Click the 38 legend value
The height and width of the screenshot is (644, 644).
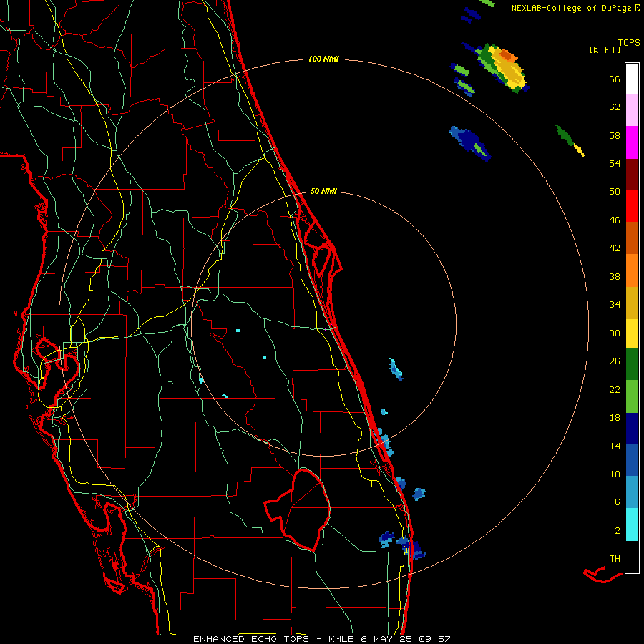click(x=615, y=276)
